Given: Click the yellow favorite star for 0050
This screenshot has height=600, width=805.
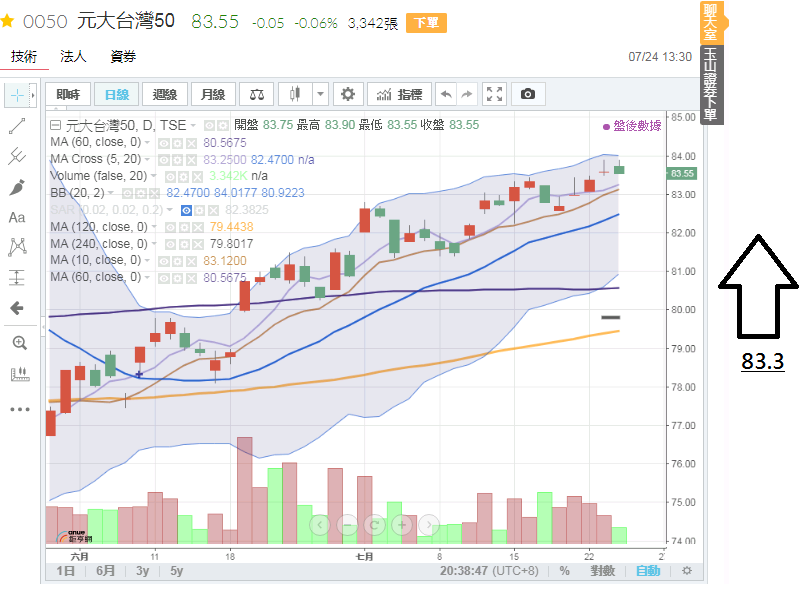Looking at the screenshot, I should tap(7, 21).
